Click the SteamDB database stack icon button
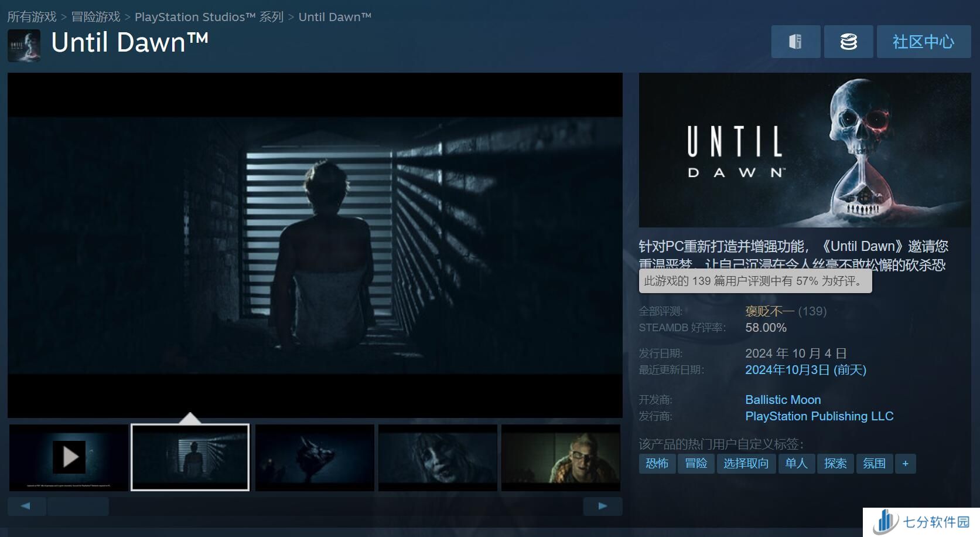Image resolution: width=980 pixels, height=537 pixels. 848,42
